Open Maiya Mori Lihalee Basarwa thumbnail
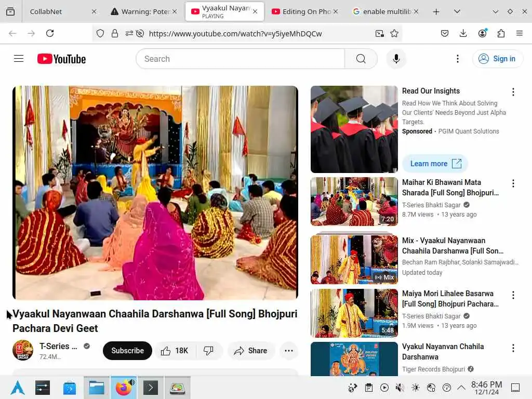 [x=354, y=313]
